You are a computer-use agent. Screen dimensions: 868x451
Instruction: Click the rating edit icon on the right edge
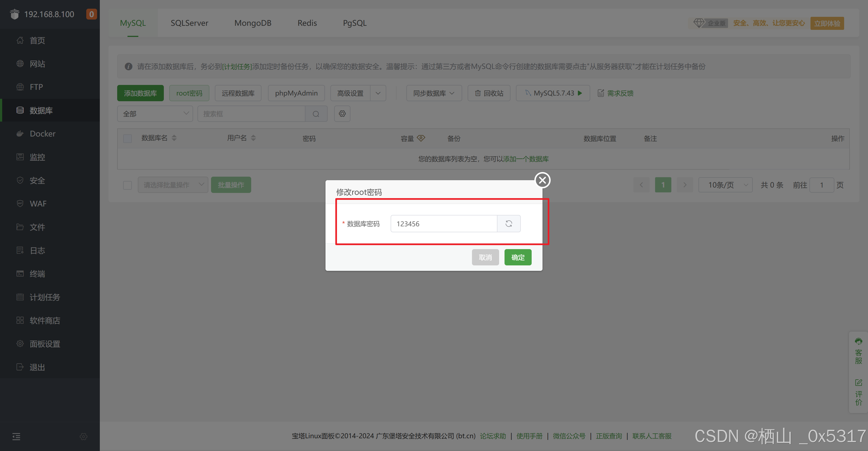858,383
